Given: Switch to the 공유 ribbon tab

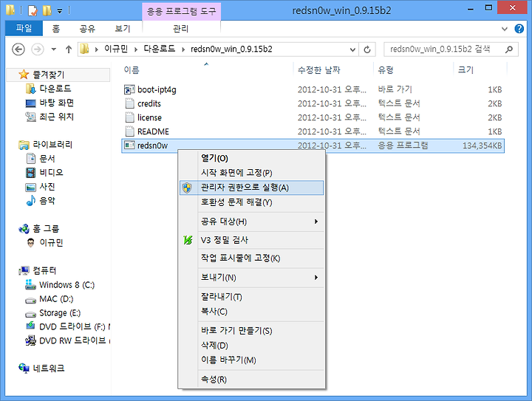Looking at the screenshot, I should (x=87, y=29).
